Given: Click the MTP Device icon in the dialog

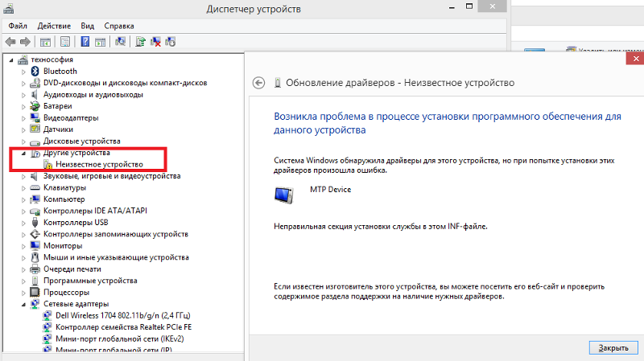Looking at the screenshot, I should pos(284,195).
